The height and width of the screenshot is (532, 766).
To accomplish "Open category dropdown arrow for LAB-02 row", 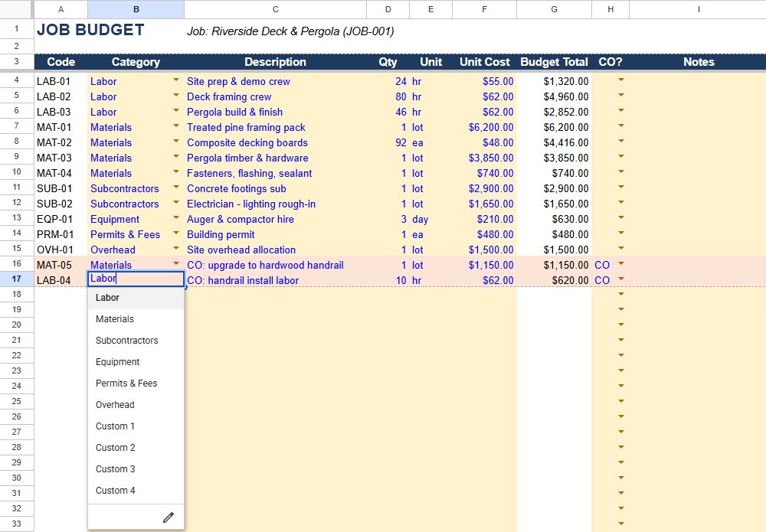I will click(176, 95).
